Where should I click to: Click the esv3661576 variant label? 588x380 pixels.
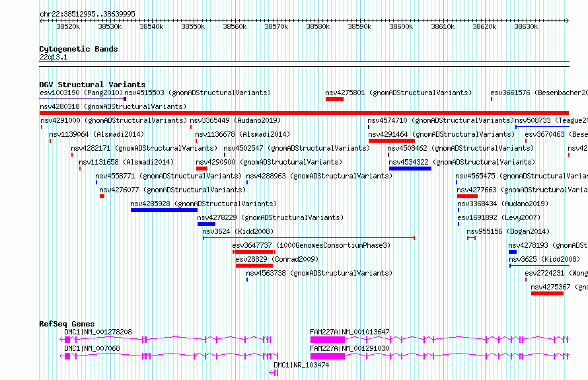pos(539,93)
